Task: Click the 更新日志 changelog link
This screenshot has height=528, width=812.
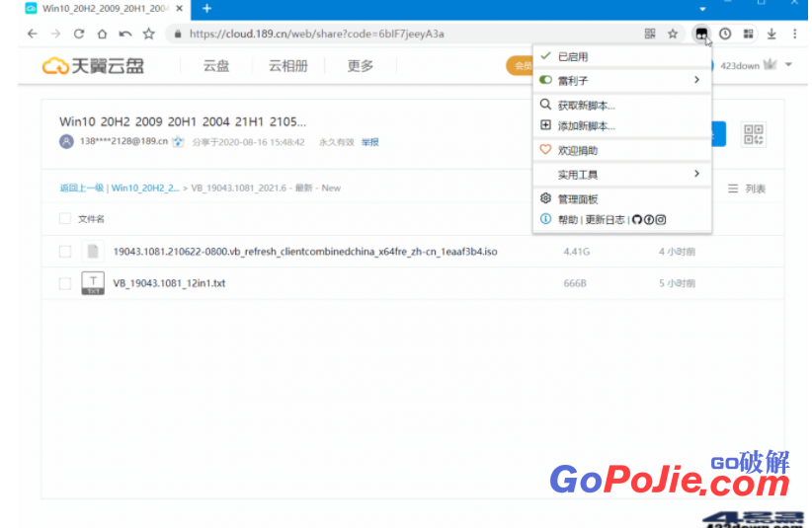Action: (605, 220)
